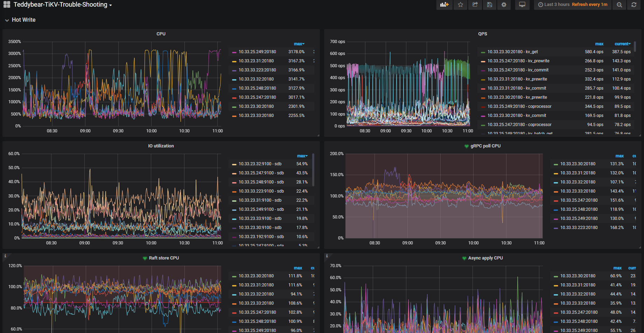
Task: Toggle 10.33.23.32:9100 - sdb series visibility
Action: click(x=260, y=164)
